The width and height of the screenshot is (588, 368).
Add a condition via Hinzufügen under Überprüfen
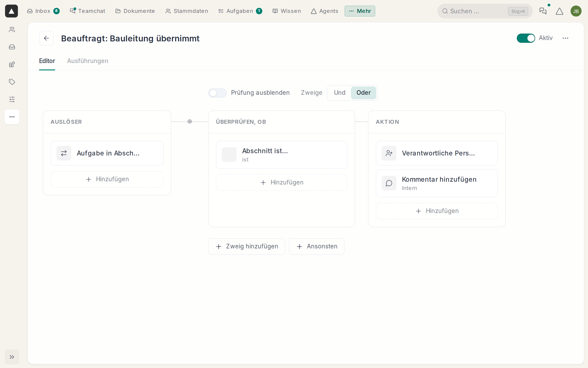(281, 183)
